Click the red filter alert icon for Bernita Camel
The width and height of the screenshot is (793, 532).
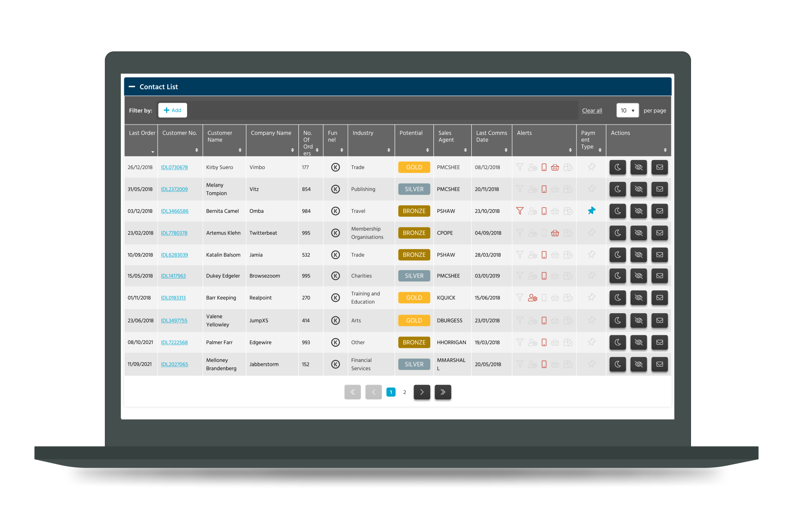[x=520, y=211]
